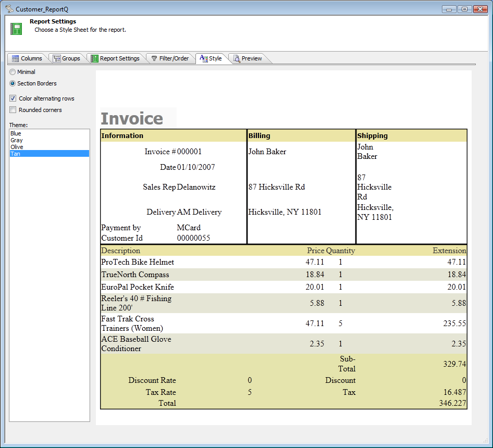Click the Sales Rep Delanowitz value
493x448 pixels.
coord(196,187)
